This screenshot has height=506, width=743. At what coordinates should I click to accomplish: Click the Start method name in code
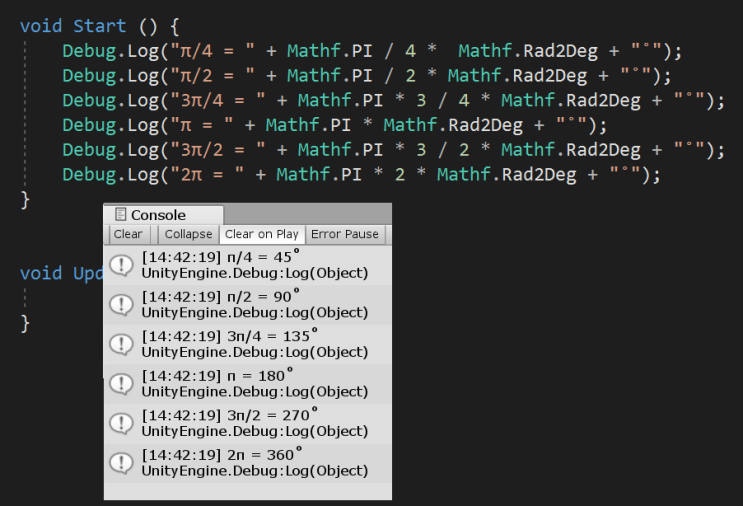coord(100,25)
